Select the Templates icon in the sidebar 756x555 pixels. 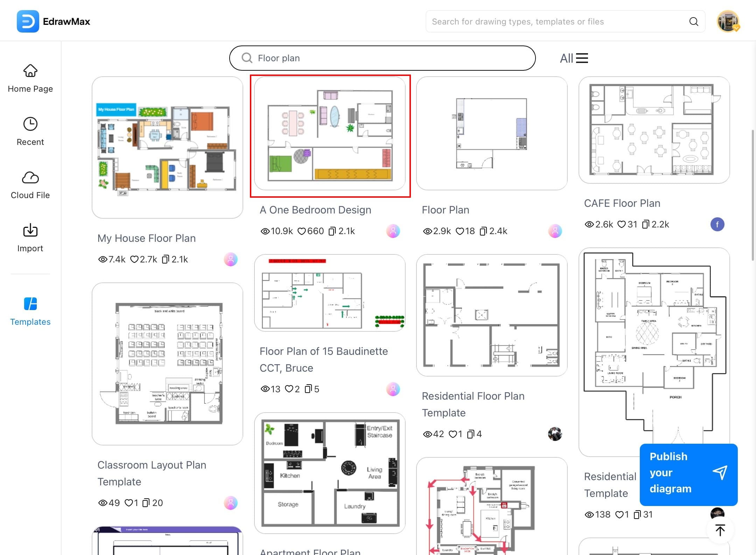30,304
